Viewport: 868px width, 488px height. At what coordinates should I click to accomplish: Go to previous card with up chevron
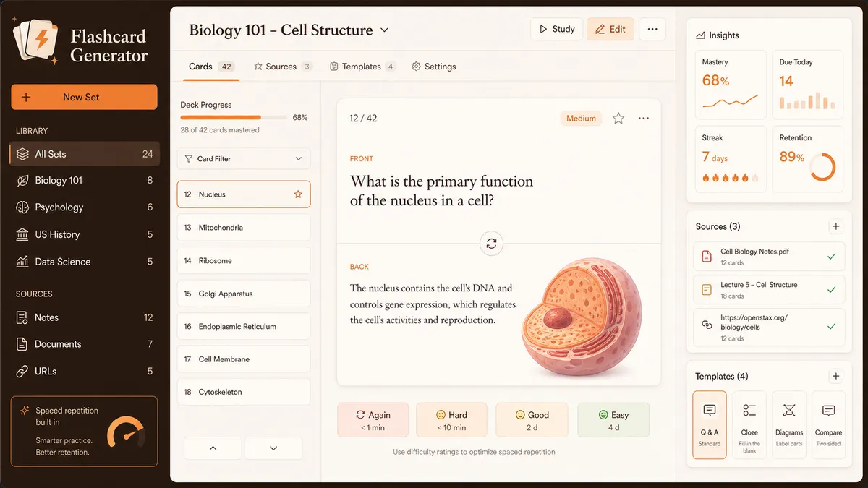tap(213, 448)
